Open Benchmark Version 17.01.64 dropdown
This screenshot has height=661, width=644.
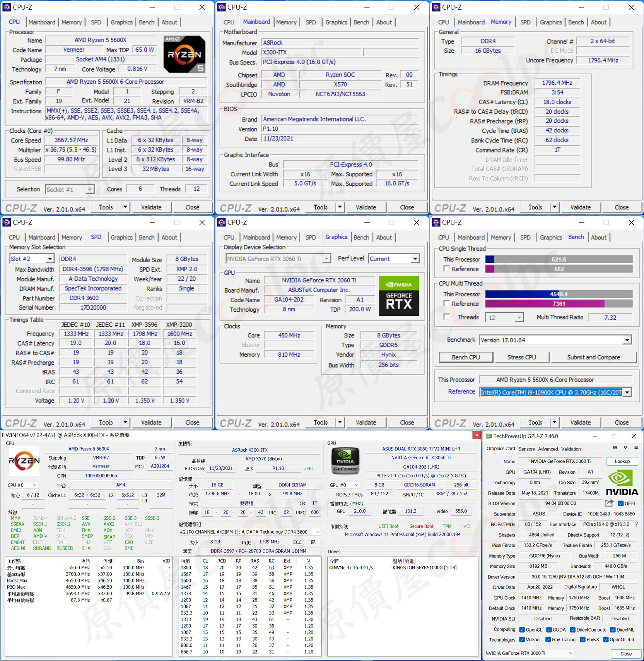(555, 340)
